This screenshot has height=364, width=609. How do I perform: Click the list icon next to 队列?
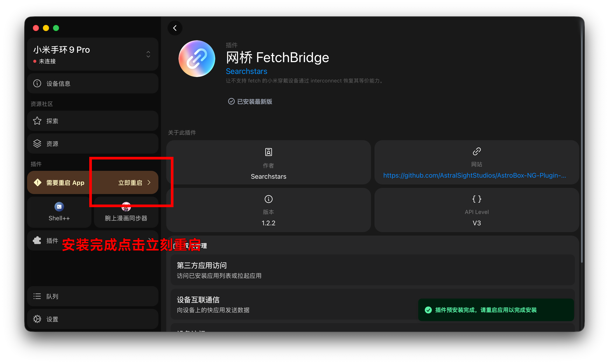pyautogui.click(x=37, y=296)
